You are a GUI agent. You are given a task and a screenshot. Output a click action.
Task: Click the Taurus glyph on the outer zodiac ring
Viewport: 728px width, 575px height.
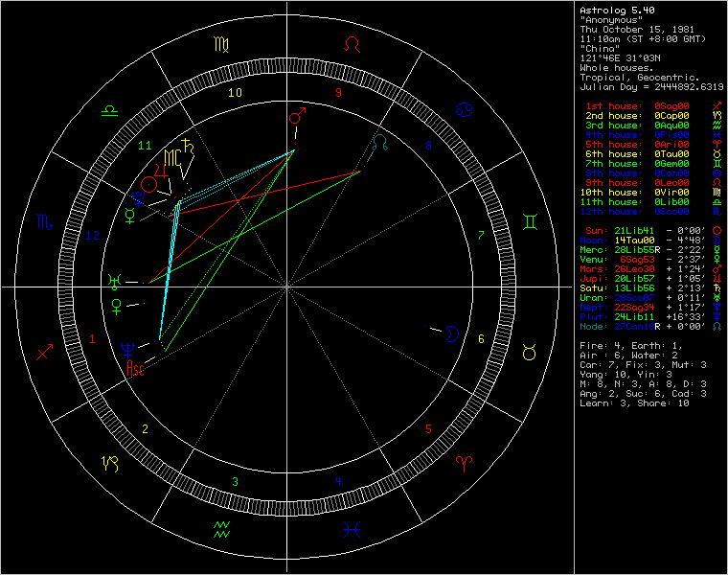coord(530,352)
